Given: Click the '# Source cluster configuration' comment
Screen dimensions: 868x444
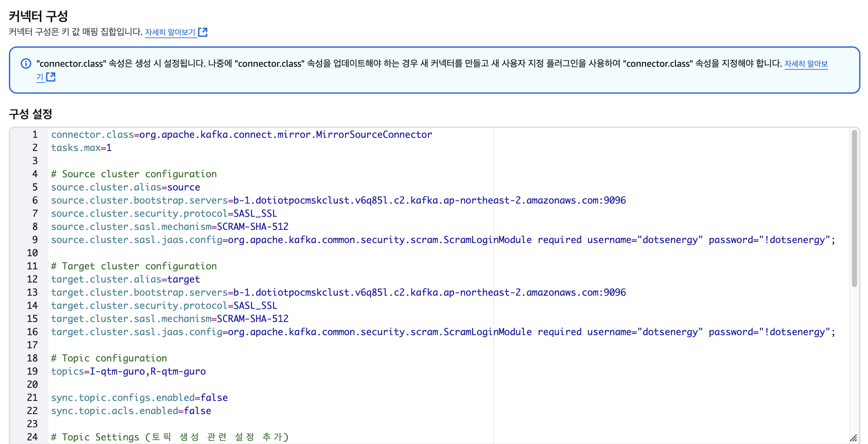Looking at the screenshot, I should pos(134,174).
